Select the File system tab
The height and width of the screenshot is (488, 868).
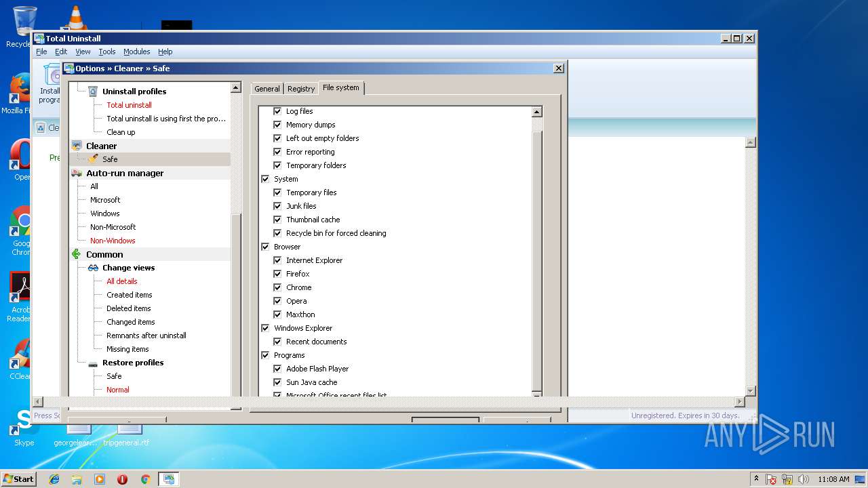tap(341, 87)
